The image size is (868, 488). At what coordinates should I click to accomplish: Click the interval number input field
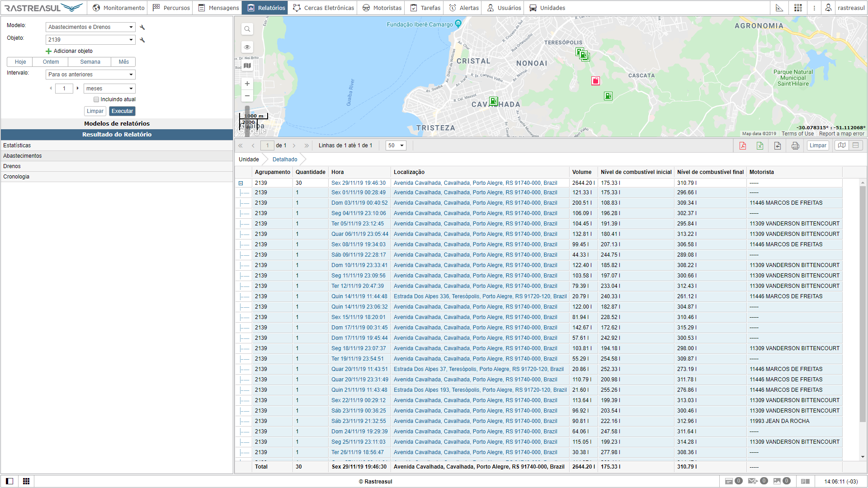[x=64, y=89]
